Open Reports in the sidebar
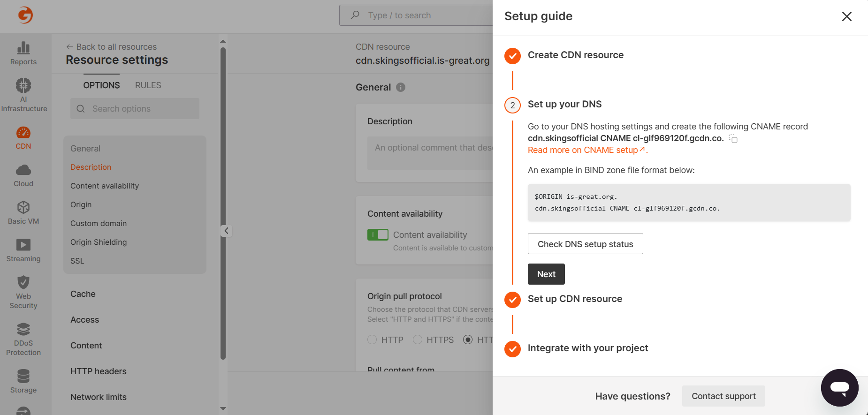 (23, 53)
